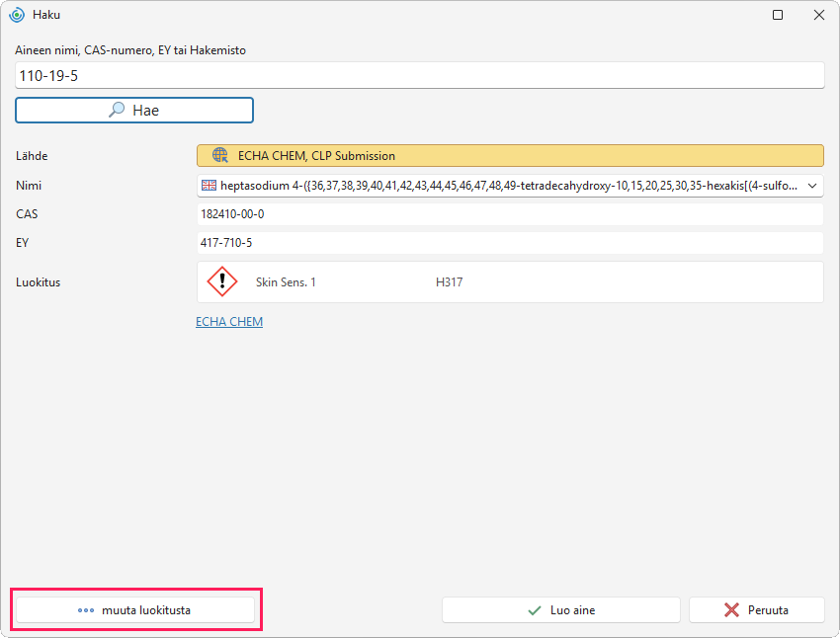Screen dimensions: 840x638
Task: Click the exclamation mark hazard pictogram
Action: [222, 281]
